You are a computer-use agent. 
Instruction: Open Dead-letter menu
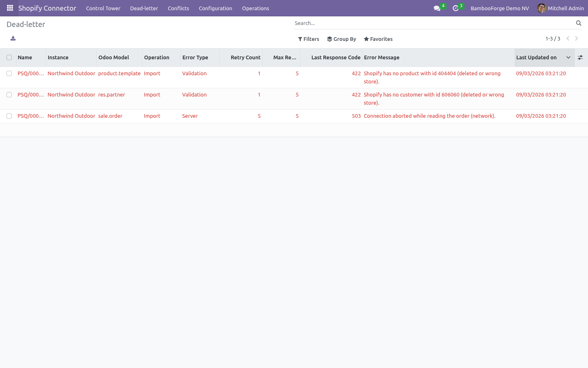tap(144, 8)
